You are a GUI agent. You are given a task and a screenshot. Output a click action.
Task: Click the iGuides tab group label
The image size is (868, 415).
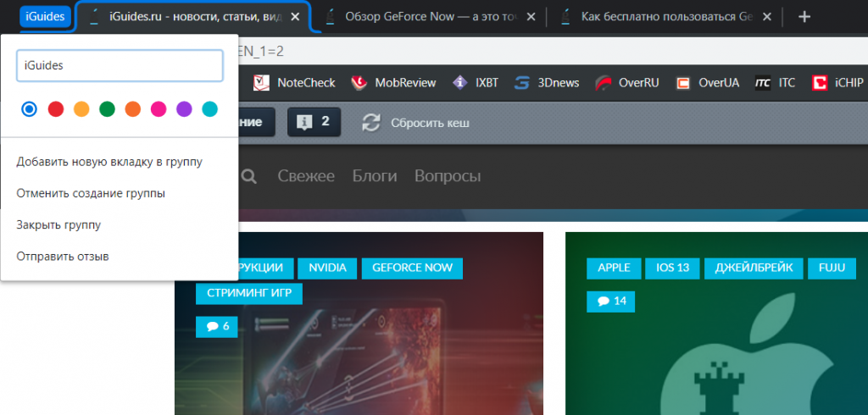pyautogui.click(x=46, y=17)
